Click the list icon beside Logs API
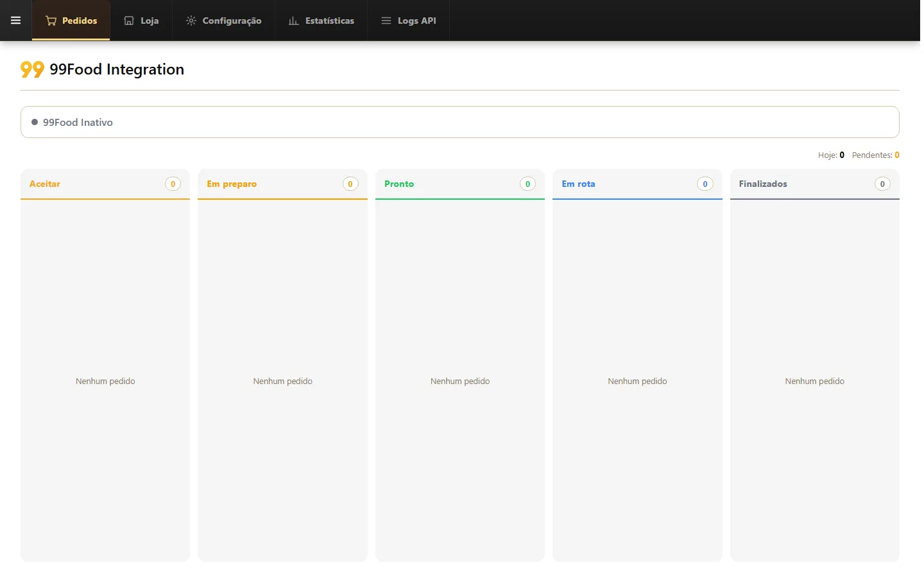Screen dimensions: 924x578 [386, 21]
